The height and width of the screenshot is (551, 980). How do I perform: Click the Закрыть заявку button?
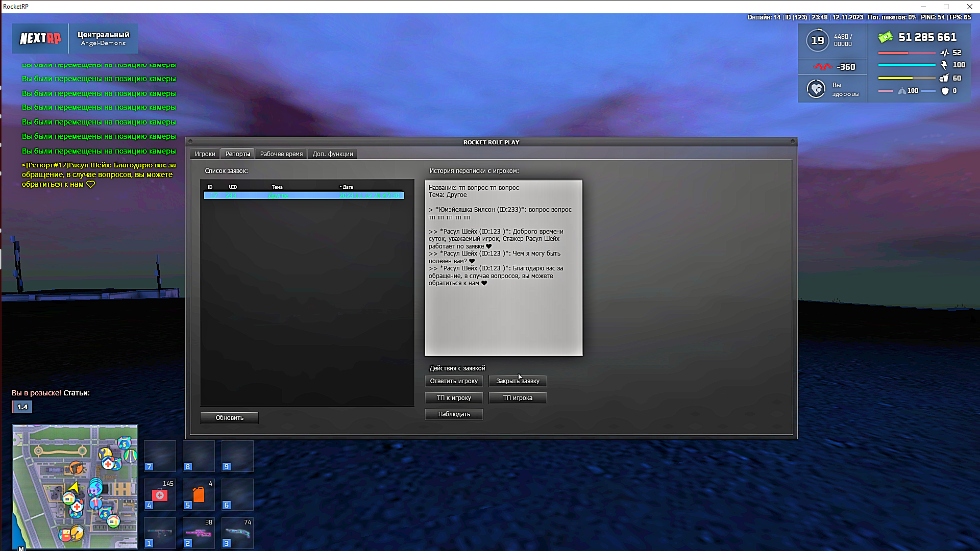point(518,381)
